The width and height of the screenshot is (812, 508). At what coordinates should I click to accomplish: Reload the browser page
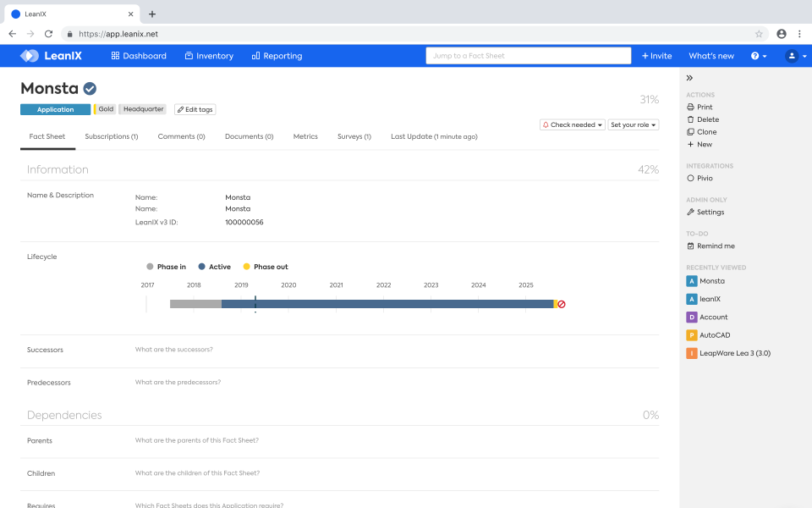click(x=49, y=34)
